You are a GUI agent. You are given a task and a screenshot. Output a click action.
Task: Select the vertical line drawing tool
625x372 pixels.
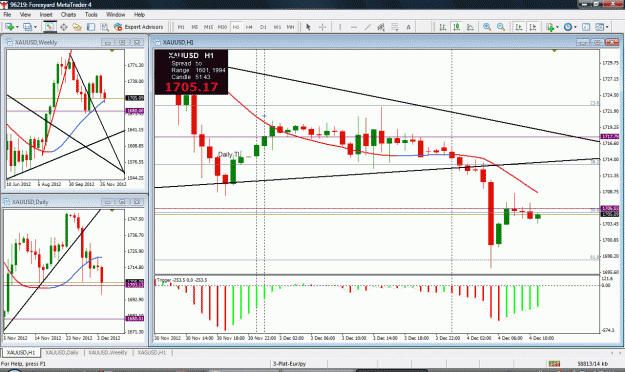[340, 27]
